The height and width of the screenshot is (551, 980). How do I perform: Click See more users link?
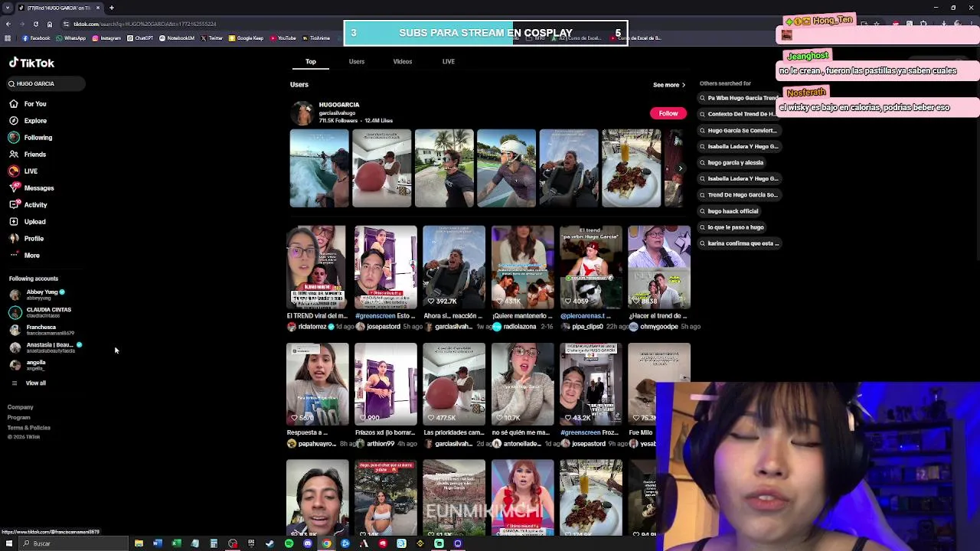click(669, 85)
